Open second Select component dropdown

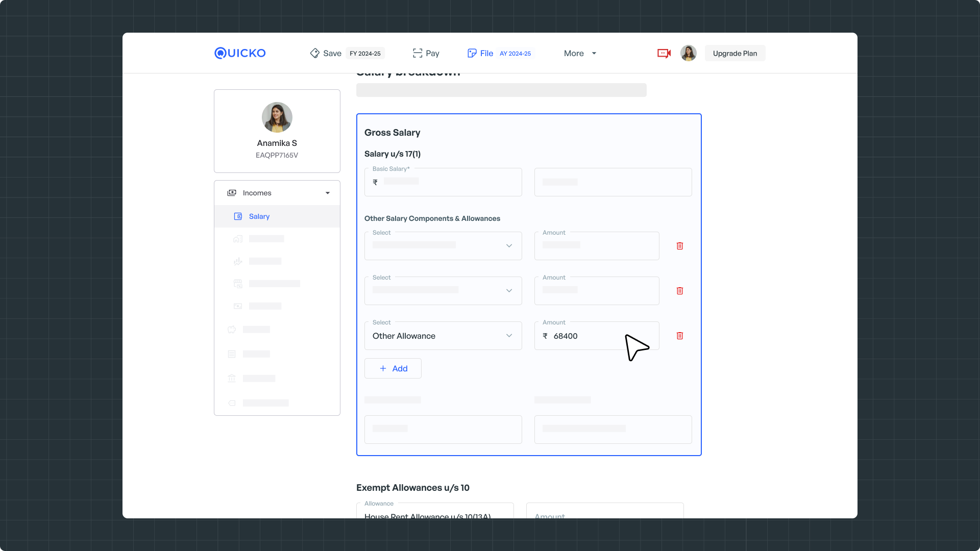pyautogui.click(x=443, y=291)
